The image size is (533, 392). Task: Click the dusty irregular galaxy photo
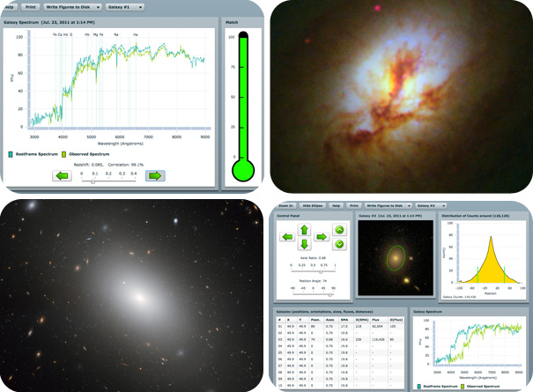click(401, 97)
